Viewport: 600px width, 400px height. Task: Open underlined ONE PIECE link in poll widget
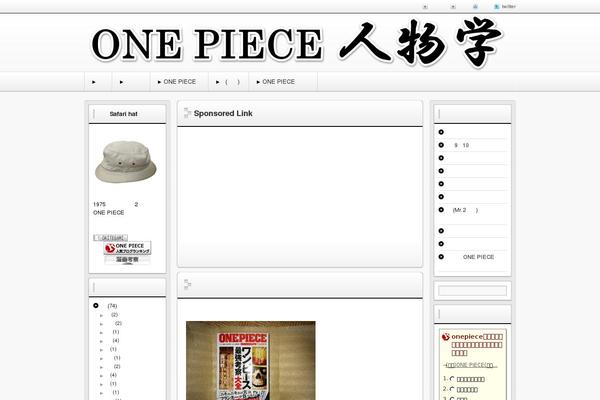(471, 365)
